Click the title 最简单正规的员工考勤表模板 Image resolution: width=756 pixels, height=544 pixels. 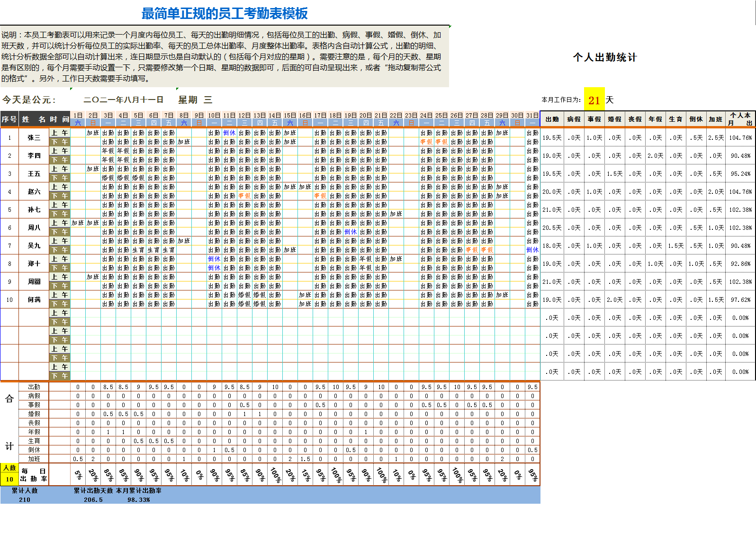click(x=225, y=14)
